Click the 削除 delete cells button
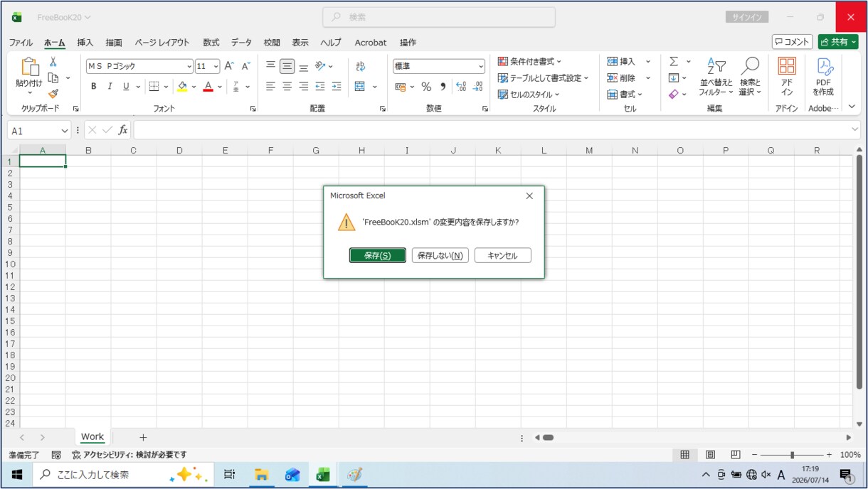The width and height of the screenshot is (868, 489). pyautogui.click(x=621, y=78)
